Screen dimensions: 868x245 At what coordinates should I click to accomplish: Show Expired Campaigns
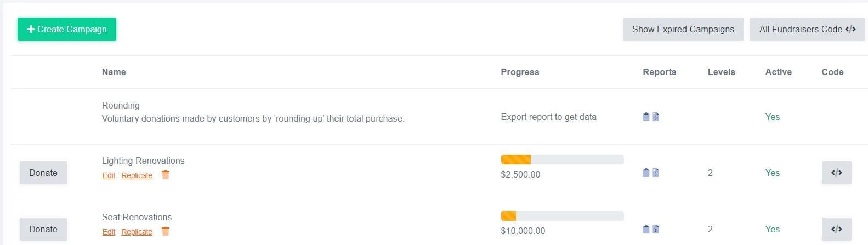pos(683,29)
